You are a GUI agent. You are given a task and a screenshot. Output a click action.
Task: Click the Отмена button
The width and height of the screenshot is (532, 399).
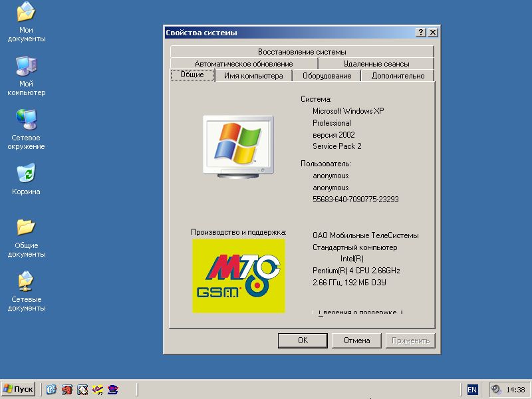[357, 340]
